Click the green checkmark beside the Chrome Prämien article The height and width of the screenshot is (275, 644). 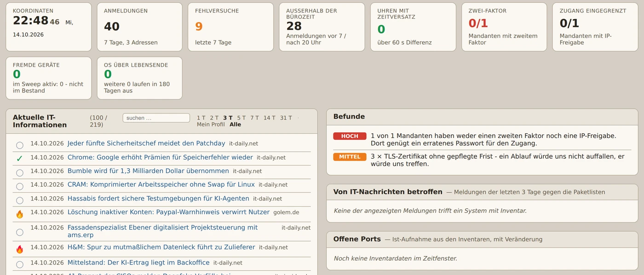(x=19, y=158)
